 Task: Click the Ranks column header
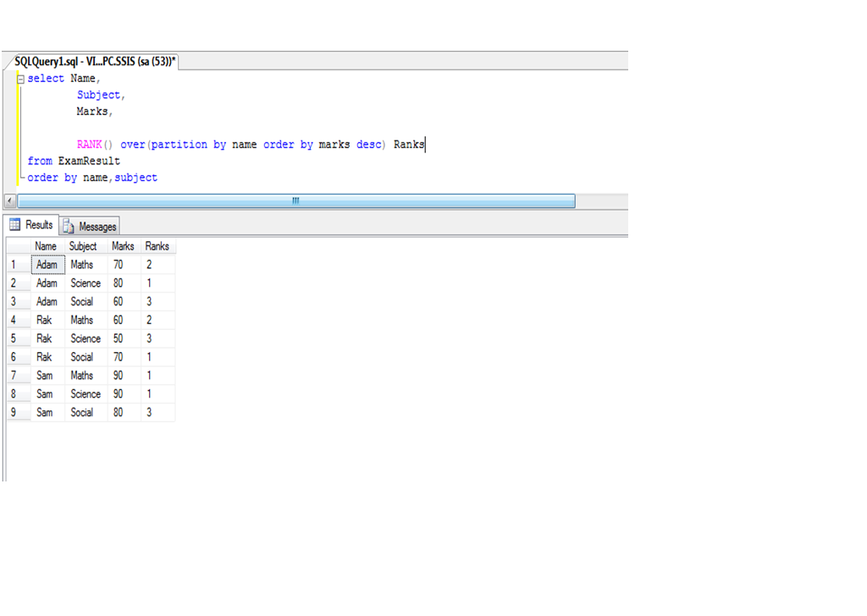coord(157,246)
